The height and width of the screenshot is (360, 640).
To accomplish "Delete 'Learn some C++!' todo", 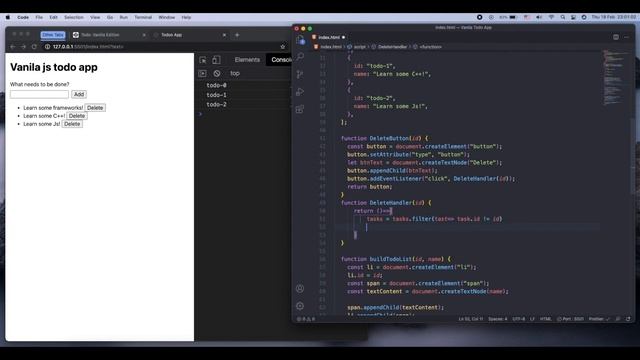I will [x=77, y=116].
